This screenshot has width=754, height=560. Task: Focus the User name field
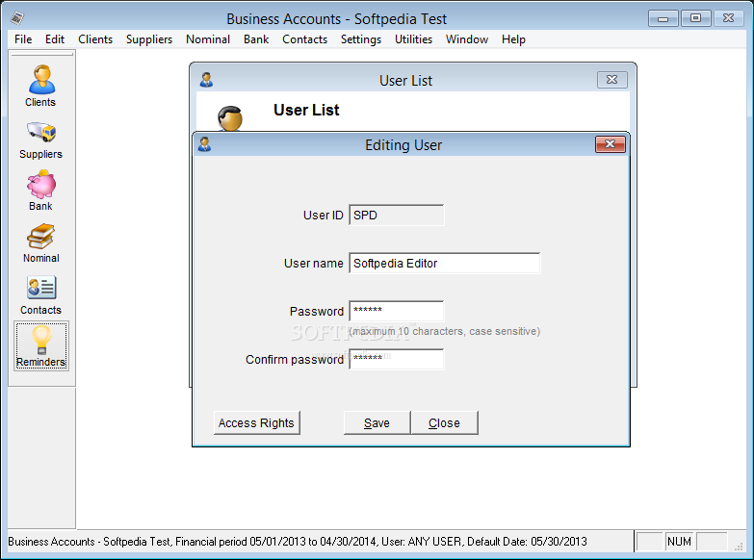pos(444,264)
